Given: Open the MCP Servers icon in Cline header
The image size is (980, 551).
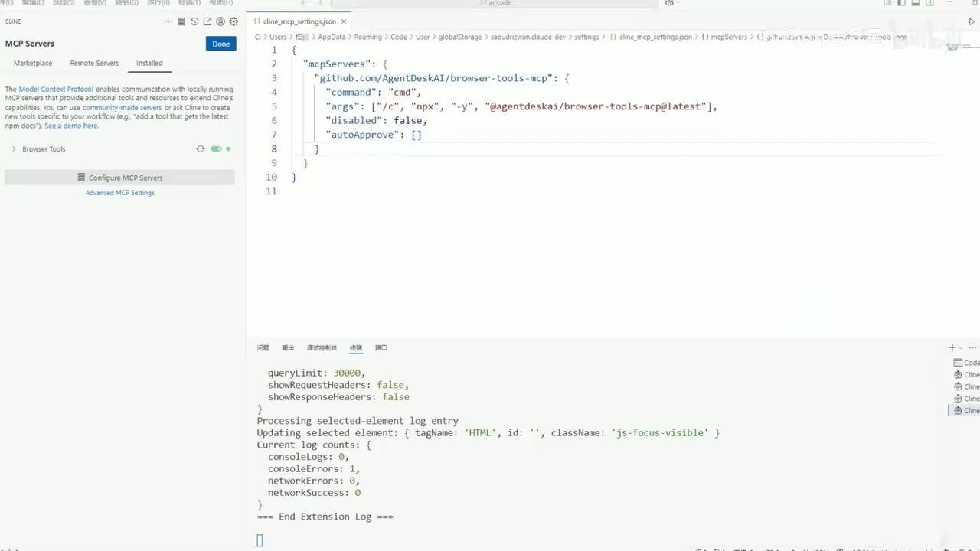Looking at the screenshot, I should click(x=181, y=21).
